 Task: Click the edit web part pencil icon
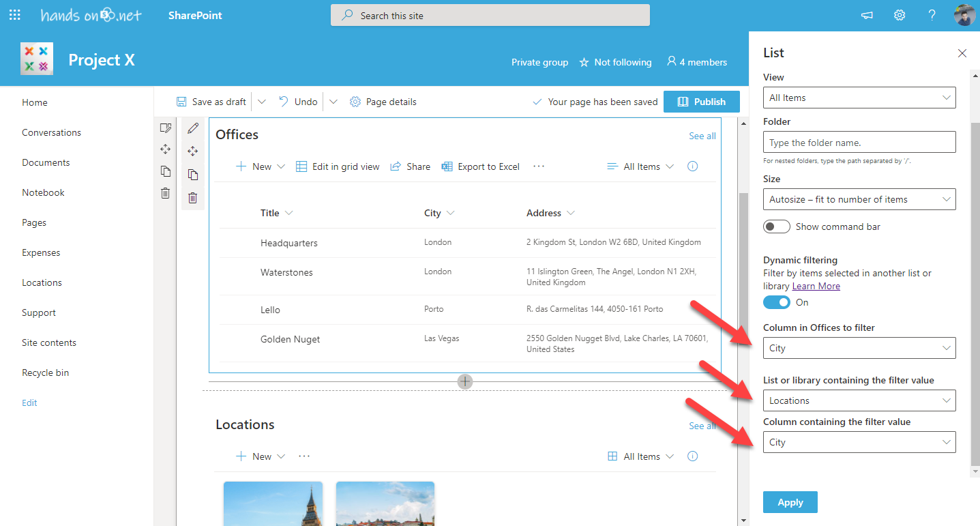click(x=193, y=128)
